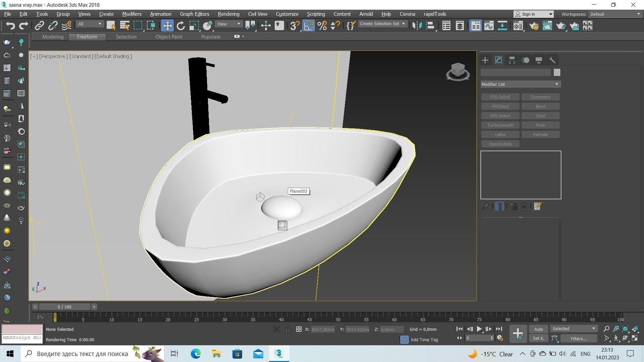The image size is (644, 362).
Task: Switch to the Display panel tab
Action: coord(539,60)
